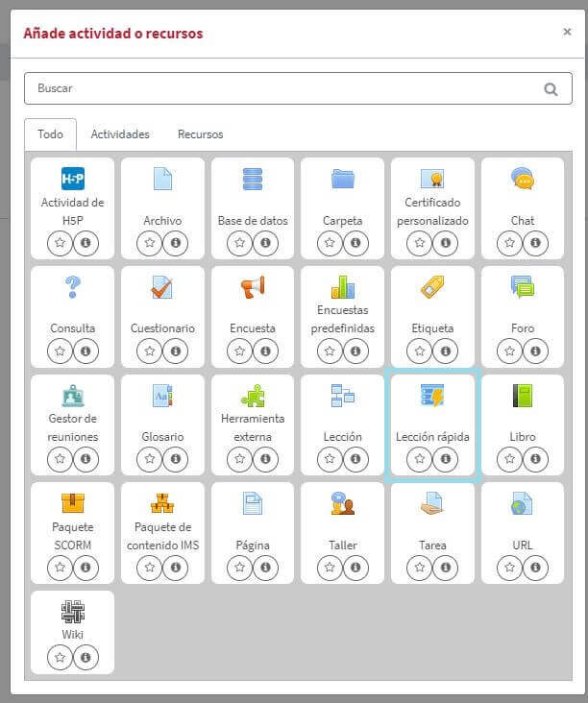Select the Carpeta folder icon
Image resolution: width=588 pixels, height=703 pixels.
pos(343,179)
